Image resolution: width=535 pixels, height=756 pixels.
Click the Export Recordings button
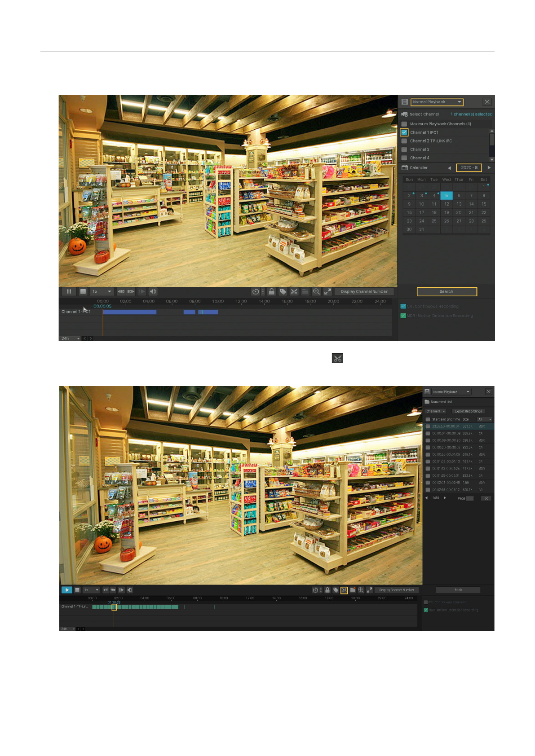coord(468,411)
